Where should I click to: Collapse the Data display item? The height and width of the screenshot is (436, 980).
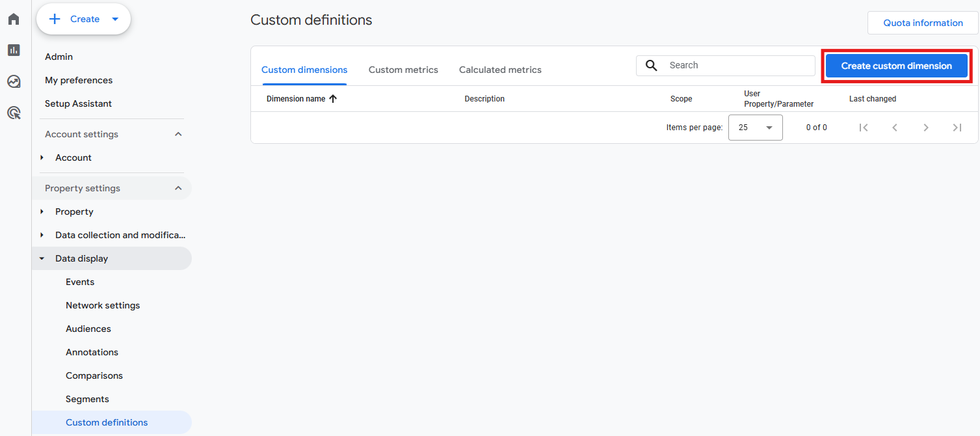(x=42, y=258)
